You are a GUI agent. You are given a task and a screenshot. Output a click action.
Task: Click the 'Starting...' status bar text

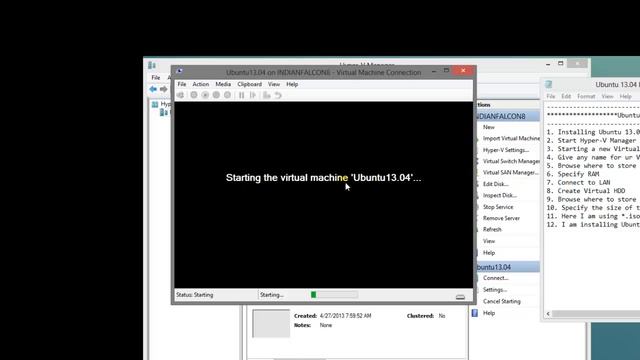271,295
